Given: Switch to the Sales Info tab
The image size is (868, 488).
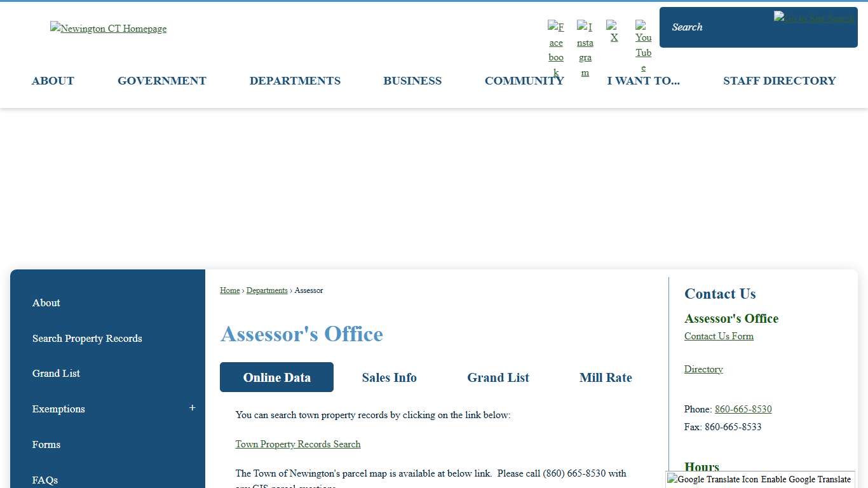Looking at the screenshot, I should point(389,377).
